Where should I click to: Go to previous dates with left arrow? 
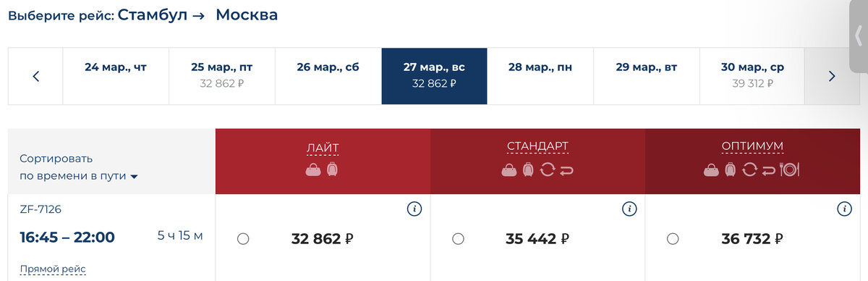(x=36, y=76)
